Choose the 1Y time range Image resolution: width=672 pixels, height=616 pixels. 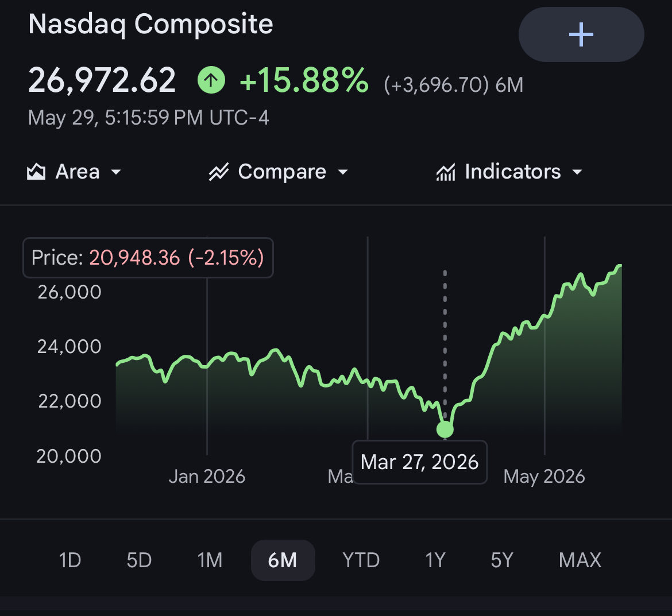click(435, 560)
